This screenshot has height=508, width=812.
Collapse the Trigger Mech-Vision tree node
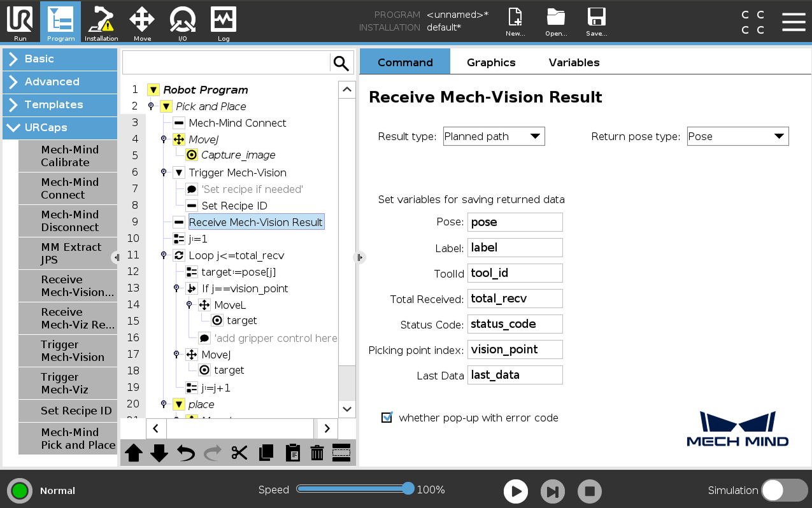[179, 172]
